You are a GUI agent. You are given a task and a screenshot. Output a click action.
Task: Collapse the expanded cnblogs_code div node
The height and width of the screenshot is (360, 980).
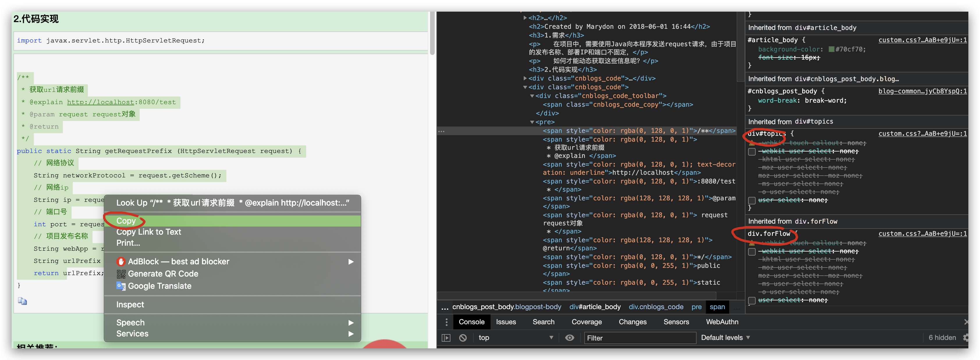525,87
